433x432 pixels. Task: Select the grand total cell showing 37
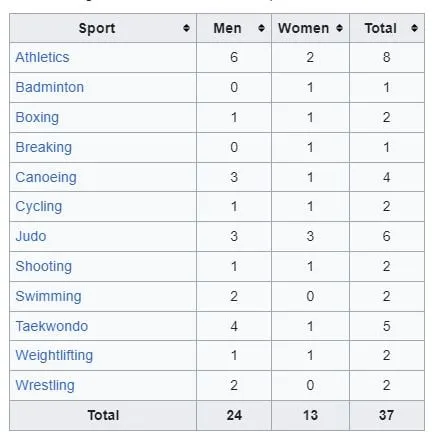[387, 415]
